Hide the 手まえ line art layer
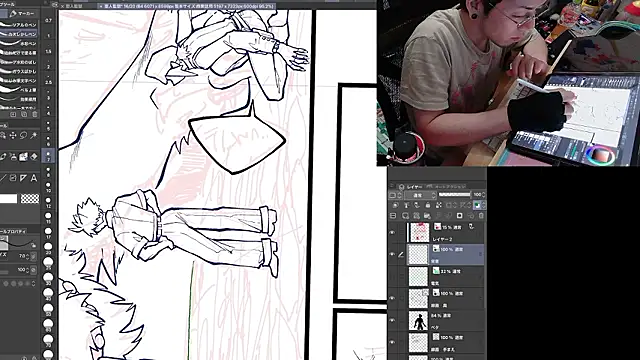 [x=392, y=342]
